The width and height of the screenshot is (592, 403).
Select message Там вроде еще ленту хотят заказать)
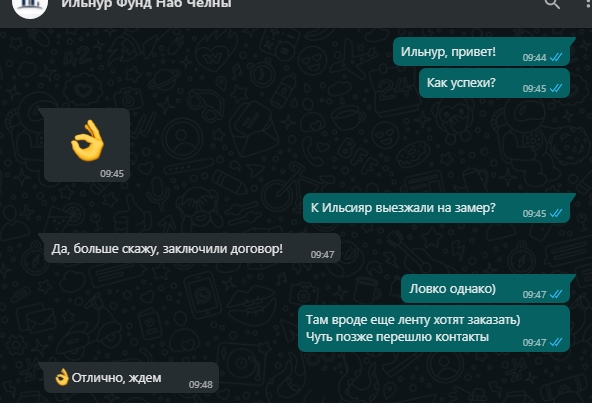coord(413,320)
